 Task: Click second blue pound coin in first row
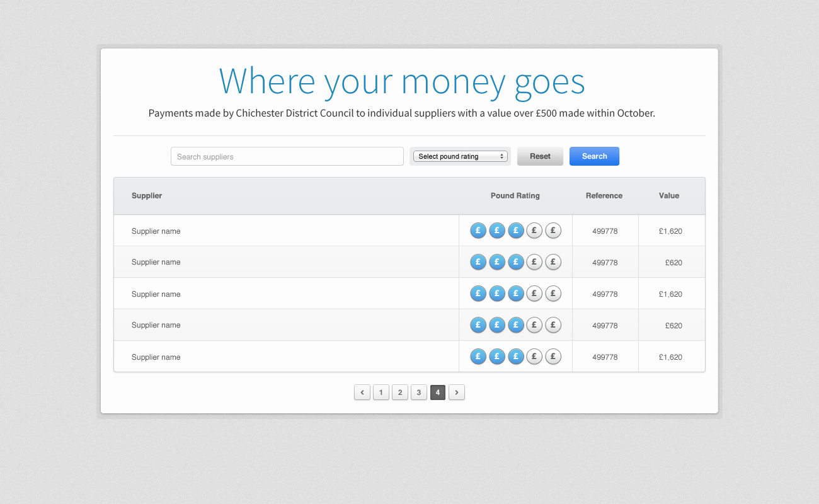497,231
